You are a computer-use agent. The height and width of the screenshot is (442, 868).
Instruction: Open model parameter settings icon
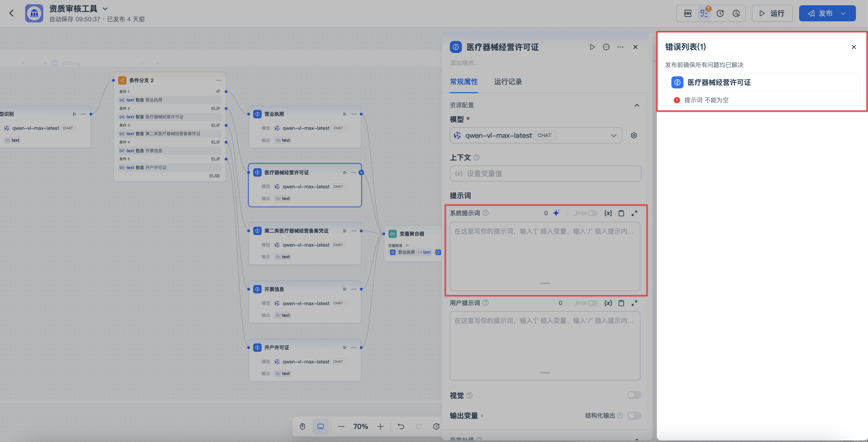[x=634, y=135]
